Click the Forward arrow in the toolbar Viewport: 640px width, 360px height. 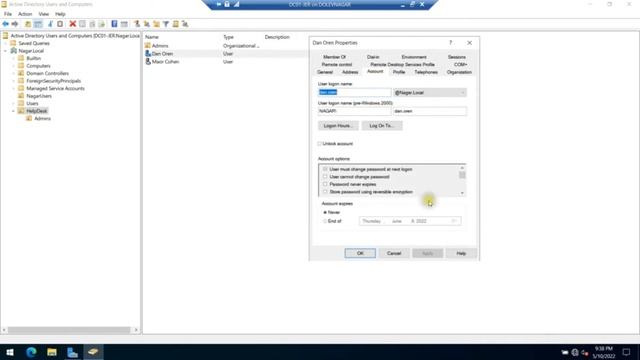click(x=15, y=24)
